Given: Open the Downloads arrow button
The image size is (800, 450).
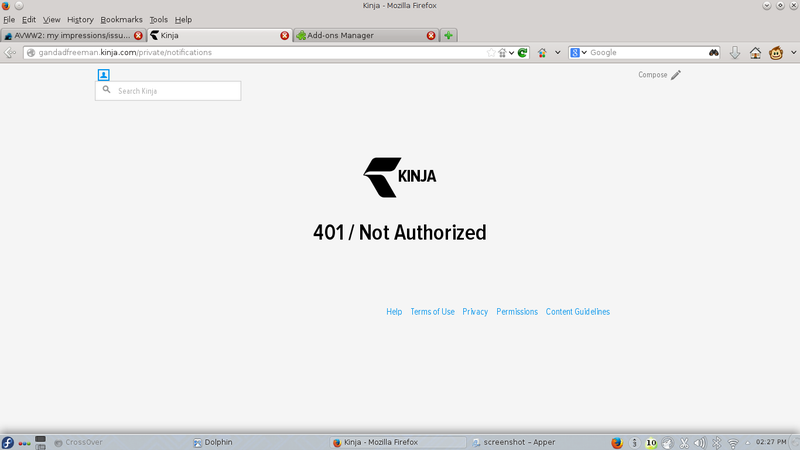Looking at the screenshot, I should coord(735,53).
